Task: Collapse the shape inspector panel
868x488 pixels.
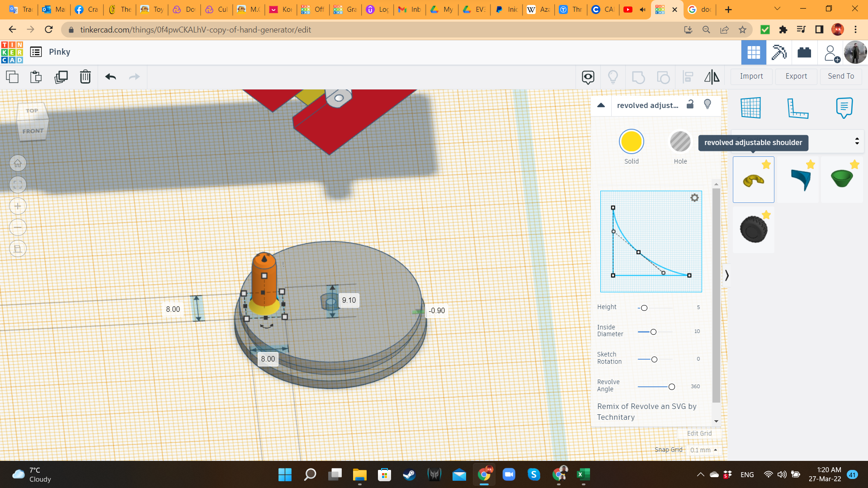Action: point(601,105)
